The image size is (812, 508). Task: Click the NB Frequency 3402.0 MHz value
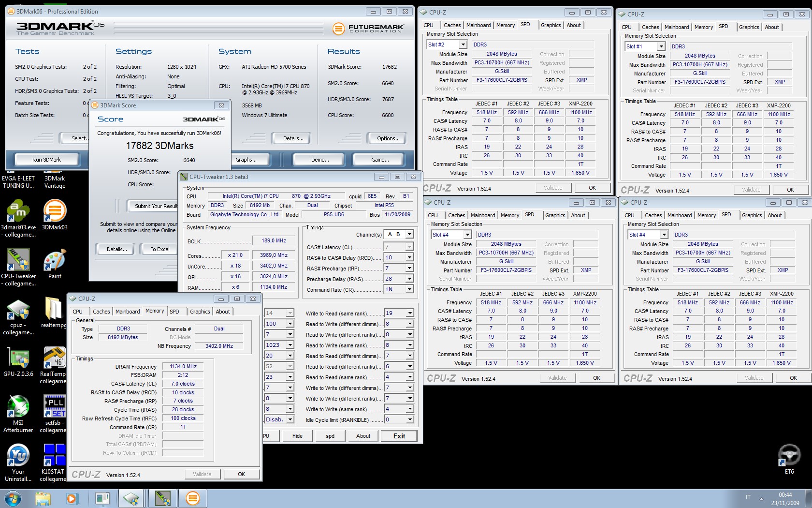click(x=219, y=346)
